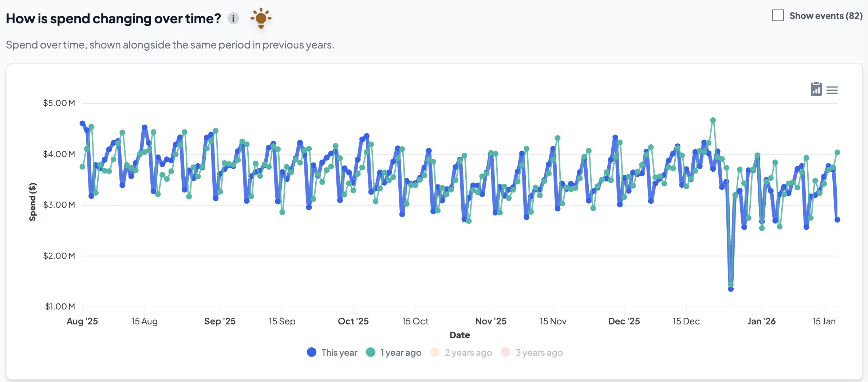Click the $5.00 M y-axis label
The height and width of the screenshot is (382, 868).
pyautogui.click(x=59, y=103)
